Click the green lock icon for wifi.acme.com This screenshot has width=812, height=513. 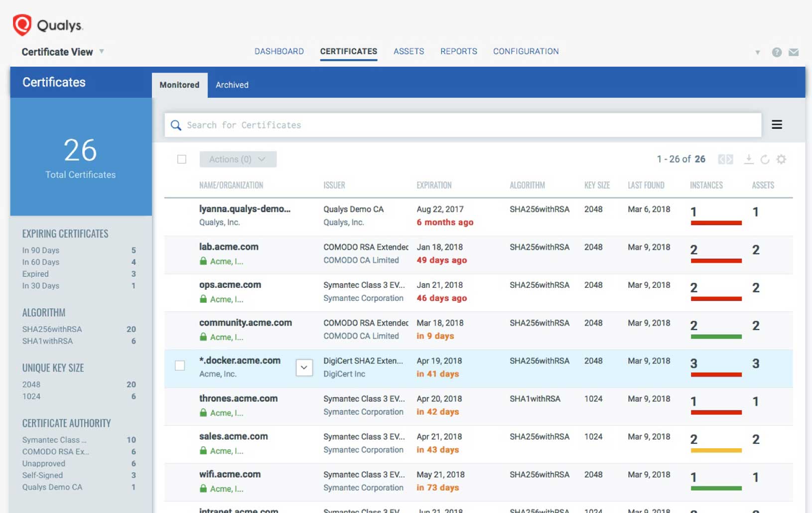(x=204, y=488)
